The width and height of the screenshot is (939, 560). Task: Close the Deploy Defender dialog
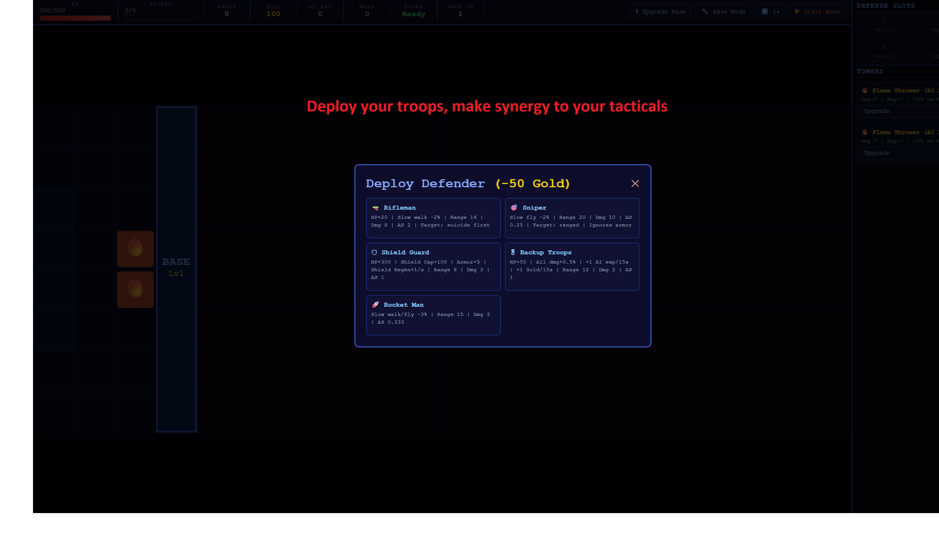635,183
